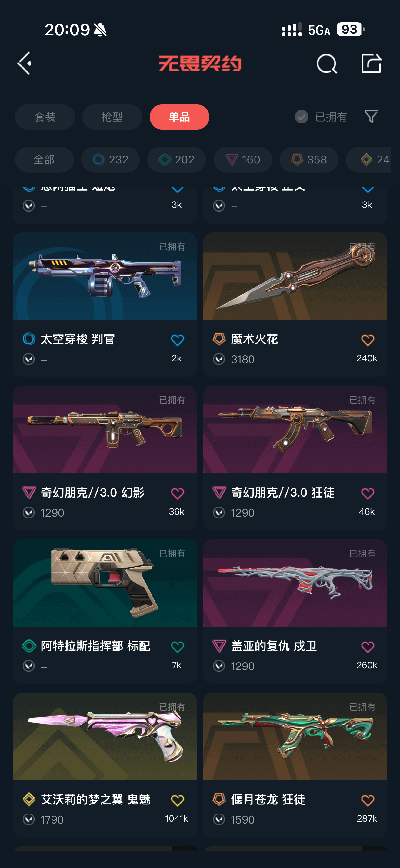
Task: Select the 全部 rarity filter
Action: pyautogui.click(x=44, y=159)
